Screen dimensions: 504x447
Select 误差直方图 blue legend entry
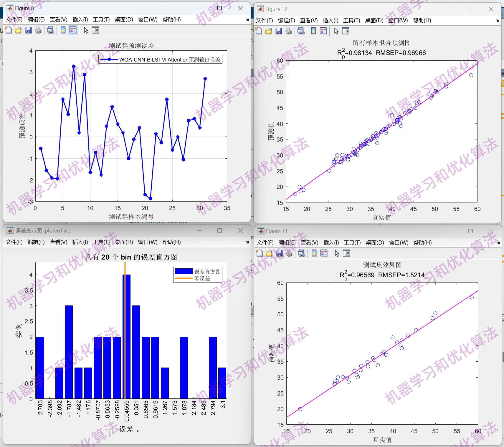point(198,272)
